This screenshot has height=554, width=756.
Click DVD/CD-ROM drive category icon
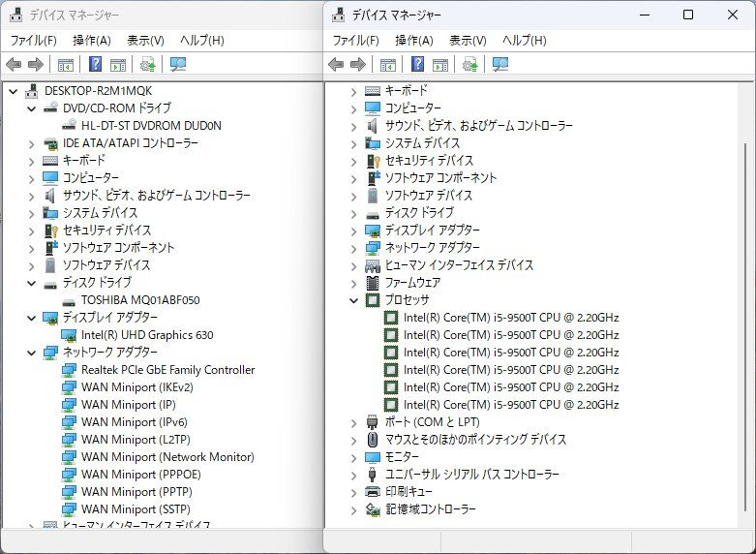coord(50,108)
